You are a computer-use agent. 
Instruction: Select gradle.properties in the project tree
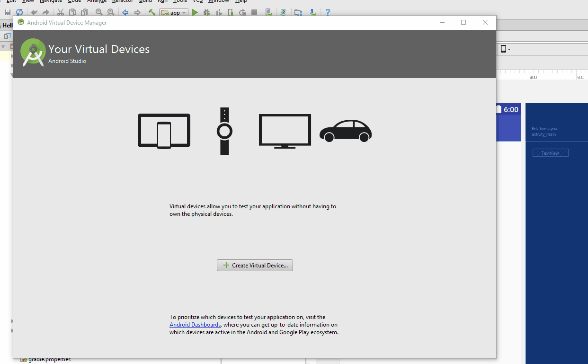point(45,360)
